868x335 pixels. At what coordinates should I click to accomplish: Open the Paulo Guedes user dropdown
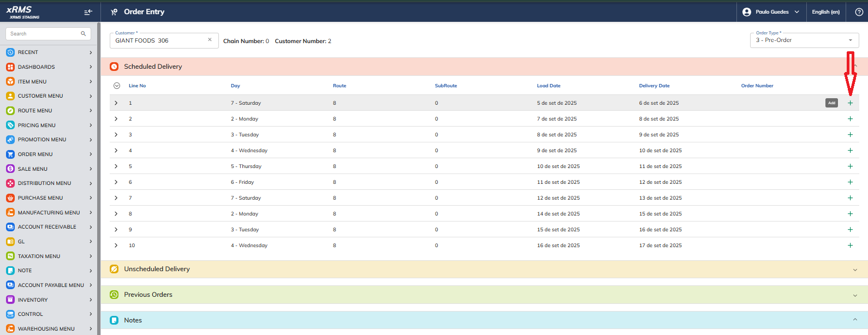[x=770, y=12]
